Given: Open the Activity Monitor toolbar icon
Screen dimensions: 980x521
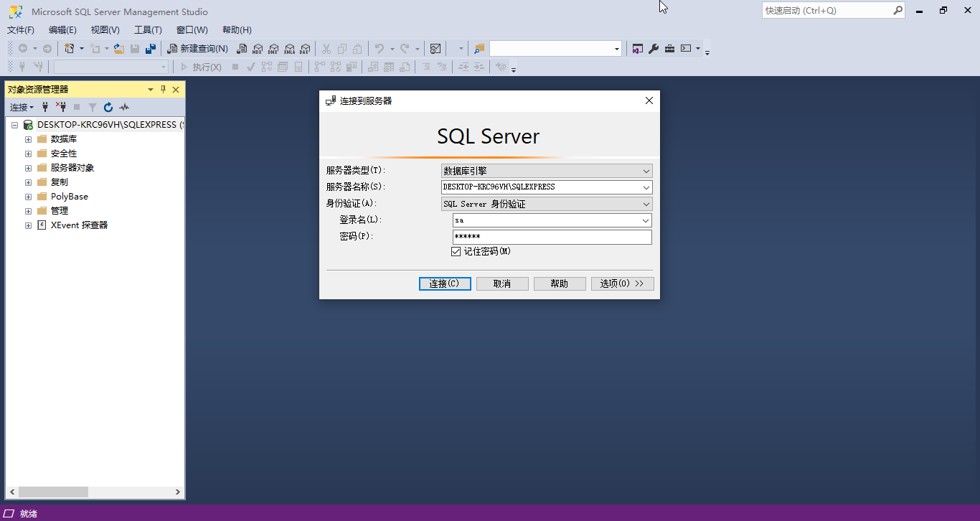Looking at the screenshot, I should (x=435, y=49).
